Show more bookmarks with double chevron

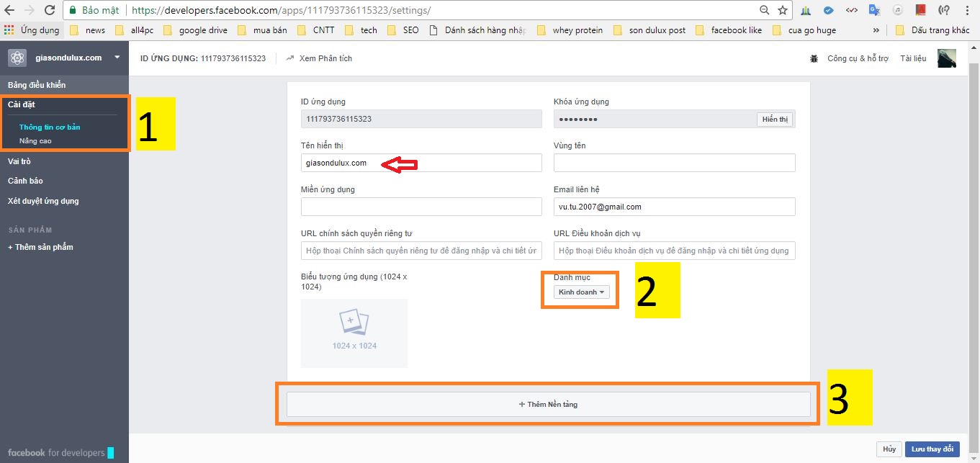[876, 30]
